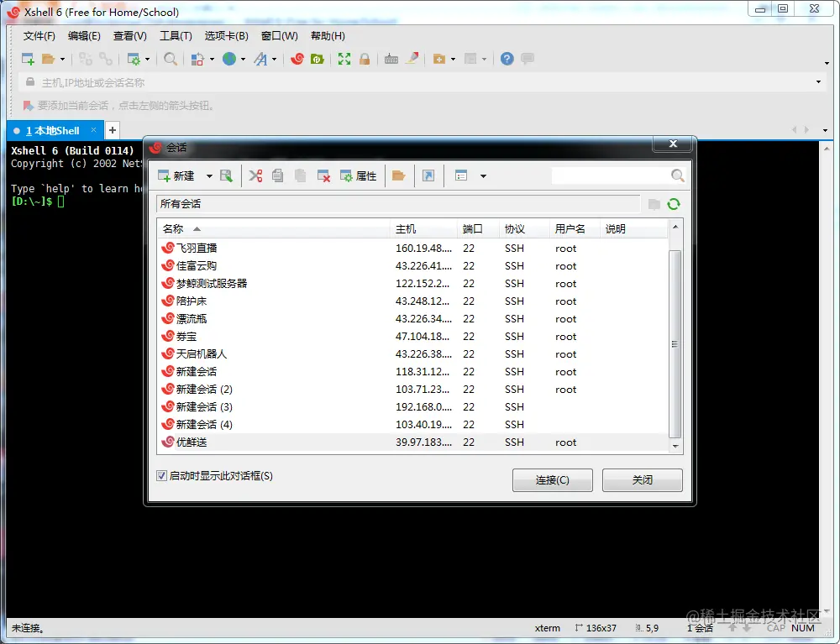Select the 优鲜送 session row

413,442
